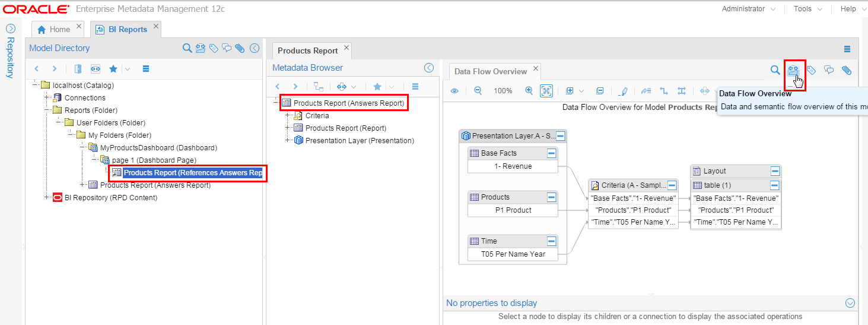Select the 'P1 Product' column node
The height and width of the screenshot is (325, 868).
pos(514,210)
